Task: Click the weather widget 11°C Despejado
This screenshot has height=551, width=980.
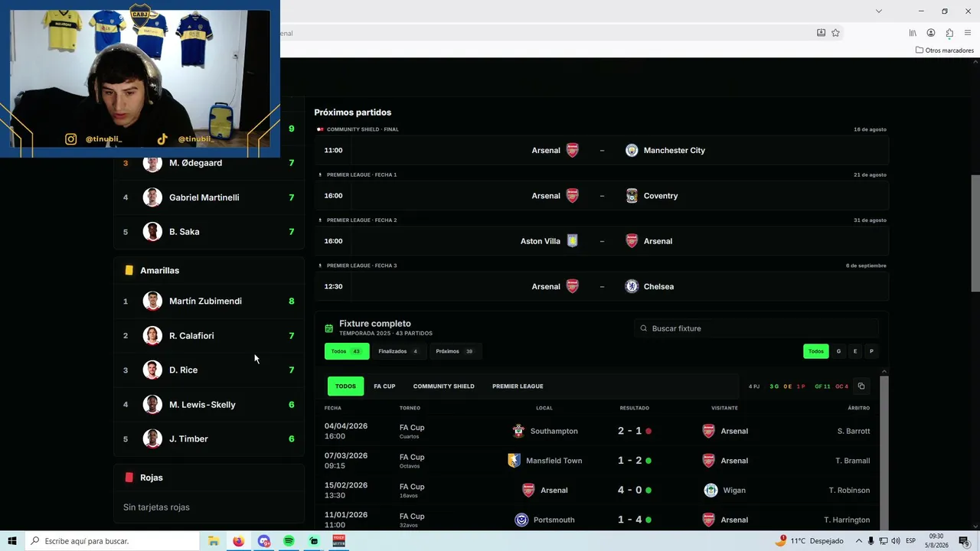Action: 809,541
